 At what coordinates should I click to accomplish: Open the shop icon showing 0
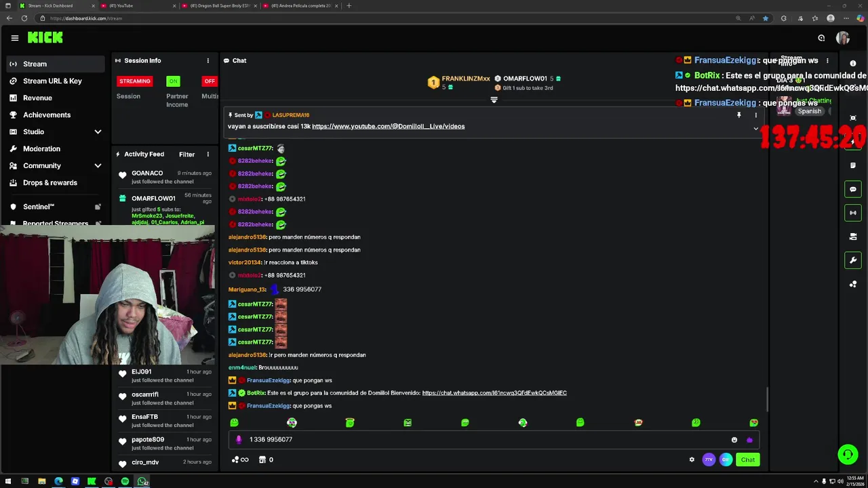point(265,460)
